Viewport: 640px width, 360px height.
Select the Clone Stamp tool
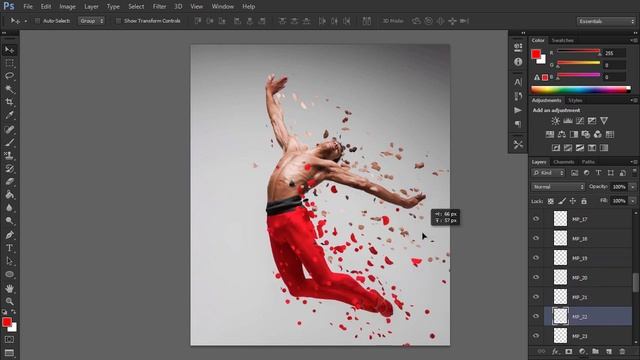point(9,156)
